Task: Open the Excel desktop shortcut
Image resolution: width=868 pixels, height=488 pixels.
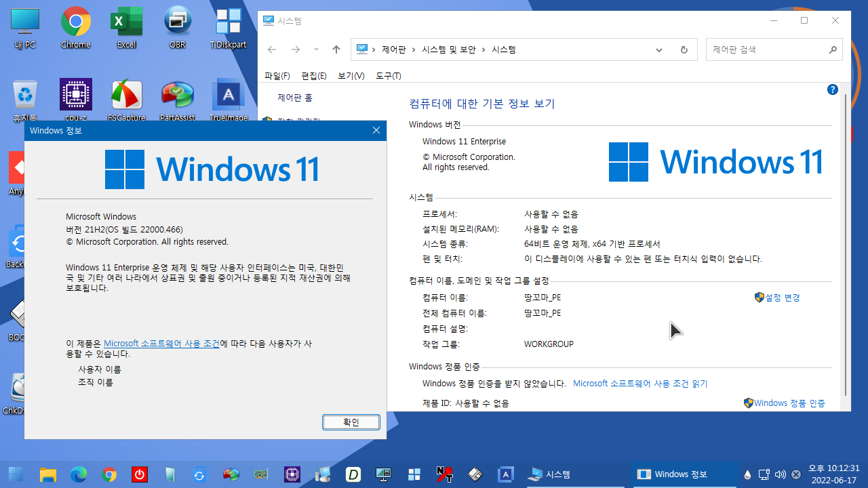Action: point(126,28)
